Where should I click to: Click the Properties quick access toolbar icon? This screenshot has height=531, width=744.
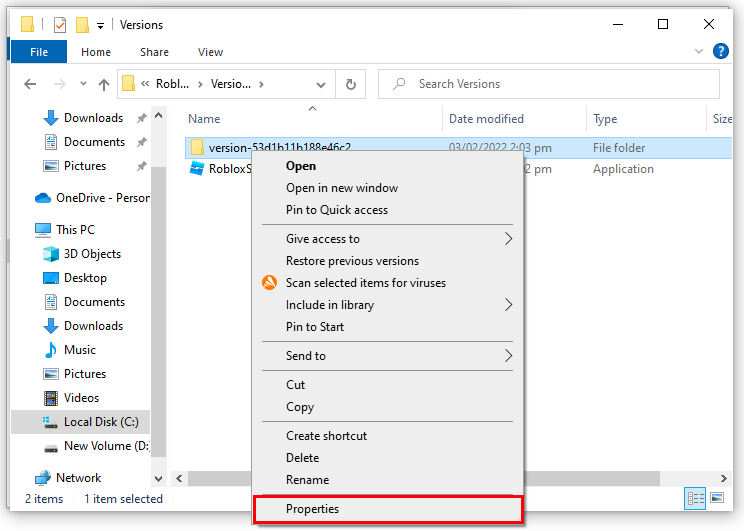click(60, 25)
